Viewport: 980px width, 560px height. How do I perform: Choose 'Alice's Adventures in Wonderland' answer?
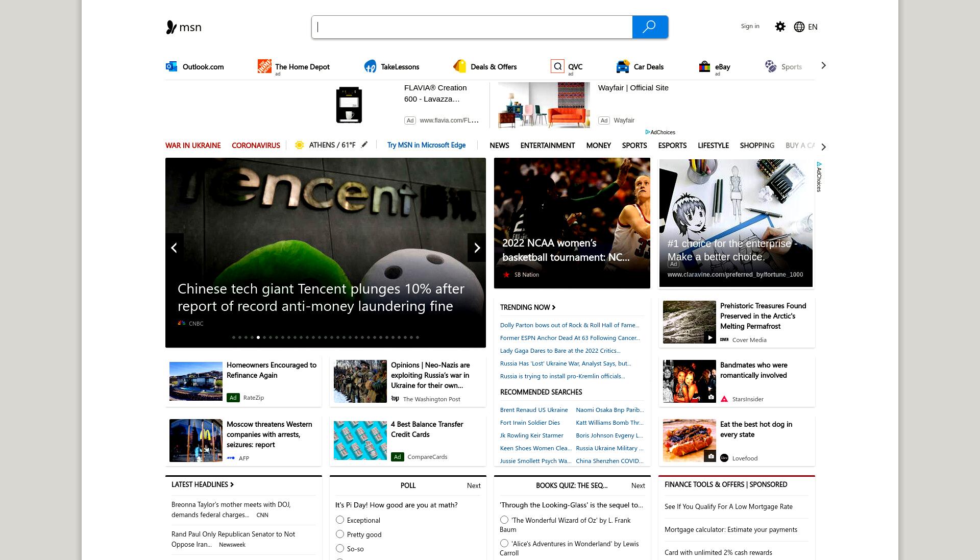tap(504, 543)
